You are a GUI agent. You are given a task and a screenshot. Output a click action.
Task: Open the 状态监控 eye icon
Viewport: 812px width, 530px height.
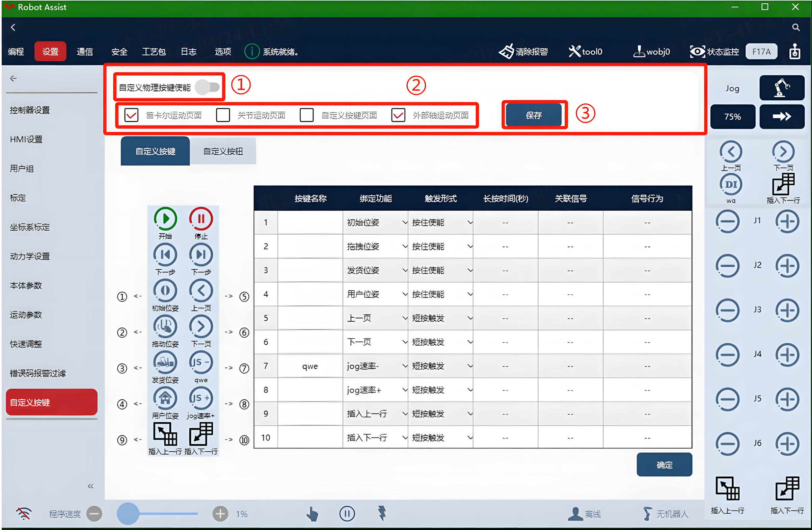click(x=697, y=52)
